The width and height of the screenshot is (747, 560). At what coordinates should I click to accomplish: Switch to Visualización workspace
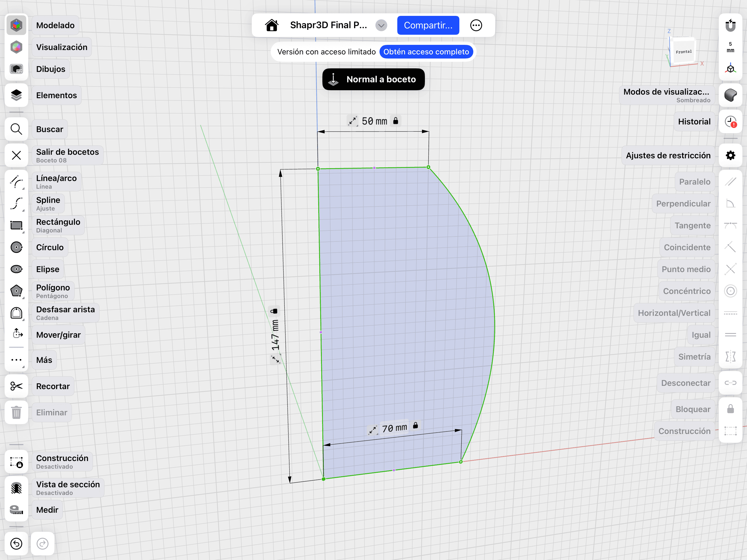coord(16,47)
